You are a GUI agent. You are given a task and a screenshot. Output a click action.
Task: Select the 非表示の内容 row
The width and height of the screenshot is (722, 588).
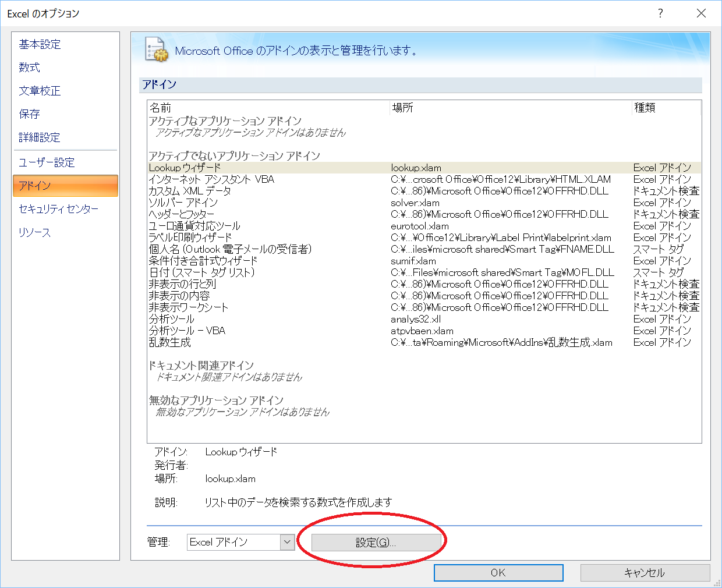(424, 296)
